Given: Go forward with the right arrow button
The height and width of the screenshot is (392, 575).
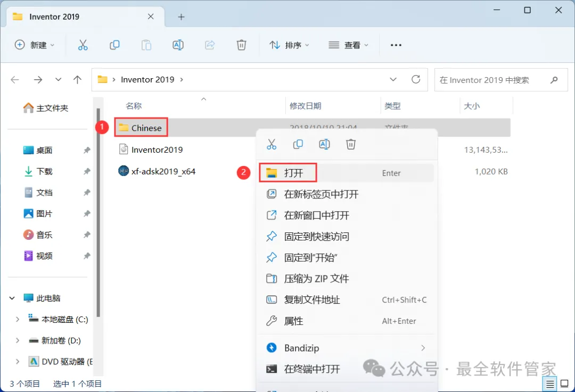Looking at the screenshot, I should coord(38,79).
